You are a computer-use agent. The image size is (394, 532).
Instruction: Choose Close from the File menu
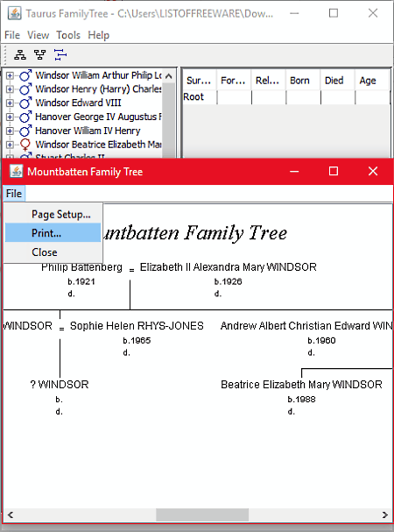53,252
